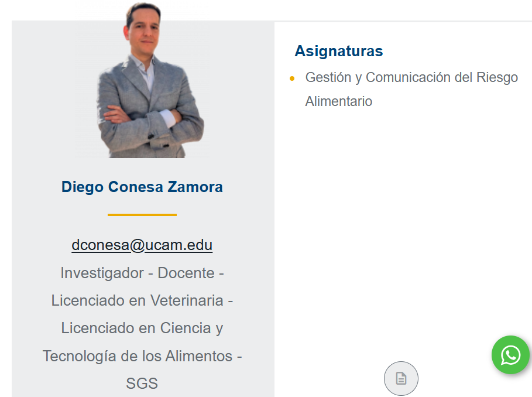Select the Tecnología de los Alimentos text
The width and height of the screenshot is (532, 397).
click(137, 355)
